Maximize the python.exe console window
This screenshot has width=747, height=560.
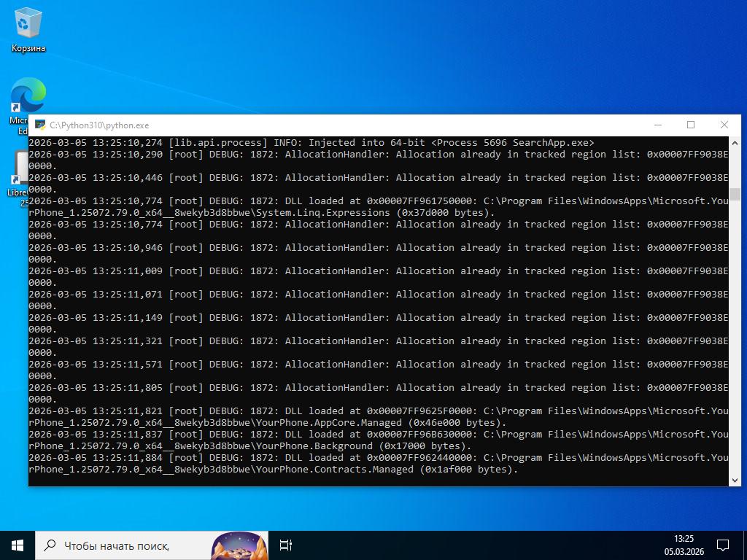point(691,125)
